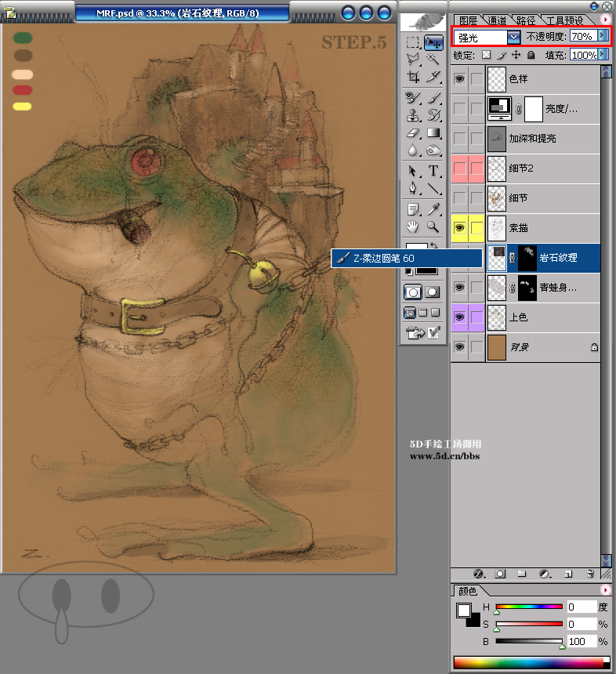Click the 岩石纹理 layer mask thumbnail
The image size is (616, 674).
[x=527, y=258]
